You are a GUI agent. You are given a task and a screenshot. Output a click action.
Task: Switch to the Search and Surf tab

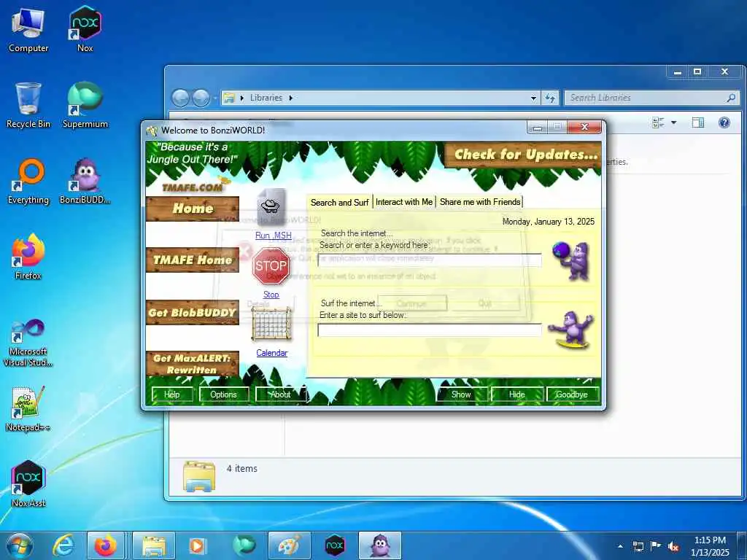(x=340, y=203)
